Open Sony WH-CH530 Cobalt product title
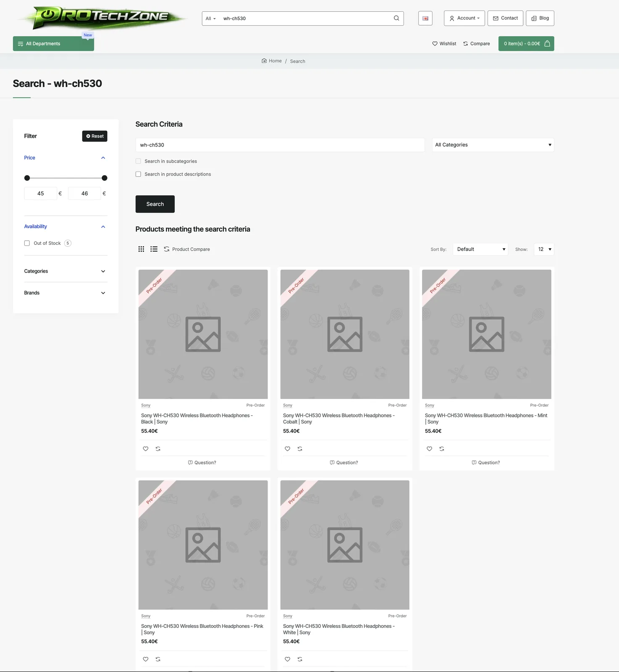This screenshot has height=672, width=619. 339,419
